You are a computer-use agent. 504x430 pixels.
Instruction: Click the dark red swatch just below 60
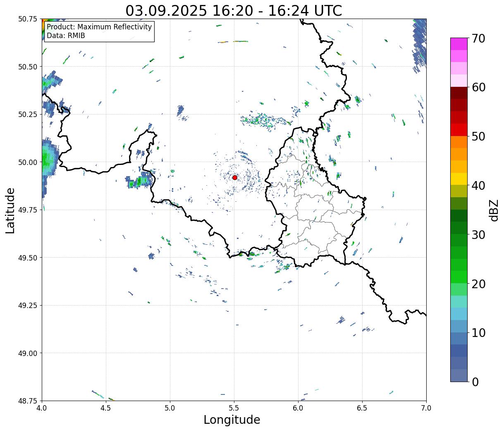[x=459, y=93]
